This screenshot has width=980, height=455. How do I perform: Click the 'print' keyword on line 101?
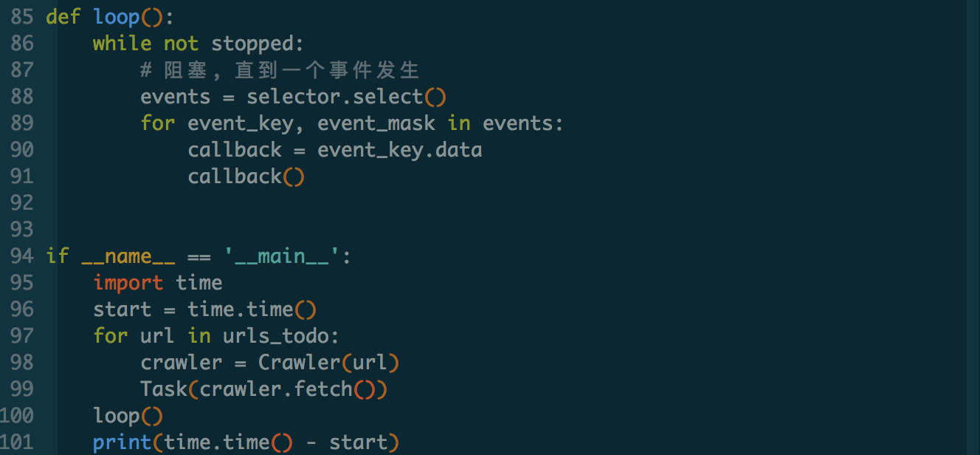point(122,442)
